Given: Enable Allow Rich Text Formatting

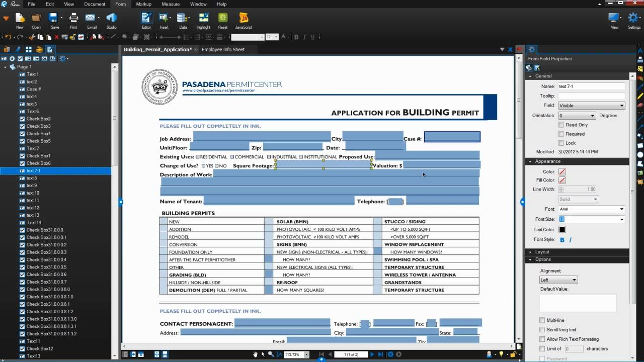Looking at the screenshot, I should coord(542,339).
